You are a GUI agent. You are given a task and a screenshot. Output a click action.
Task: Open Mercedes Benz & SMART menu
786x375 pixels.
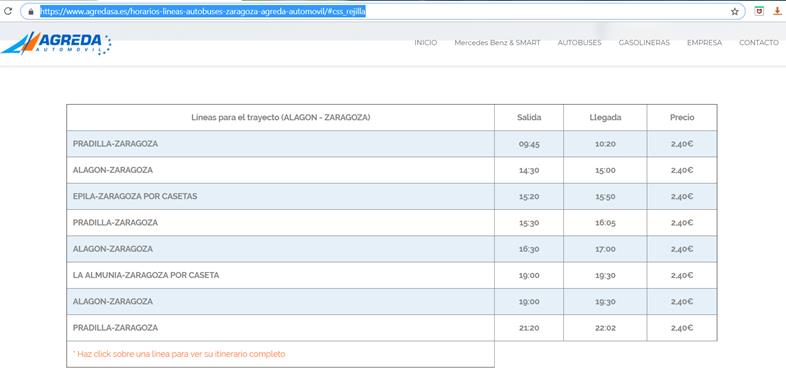[497, 43]
